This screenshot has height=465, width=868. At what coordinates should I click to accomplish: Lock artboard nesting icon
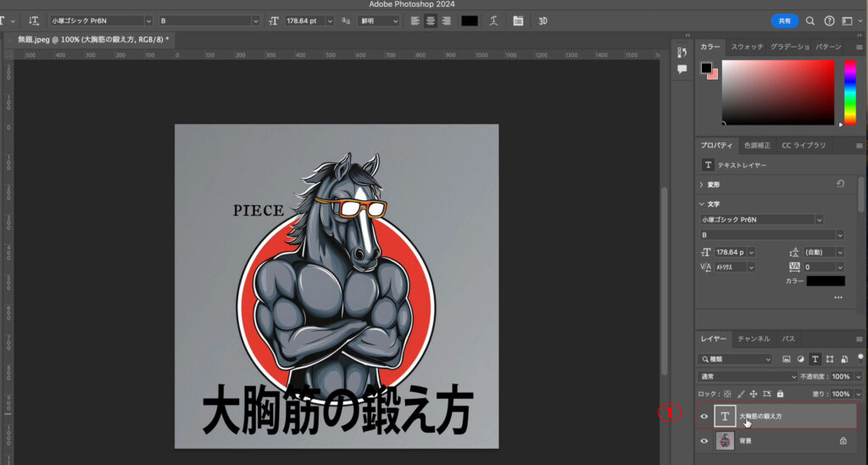pyautogui.click(x=766, y=394)
